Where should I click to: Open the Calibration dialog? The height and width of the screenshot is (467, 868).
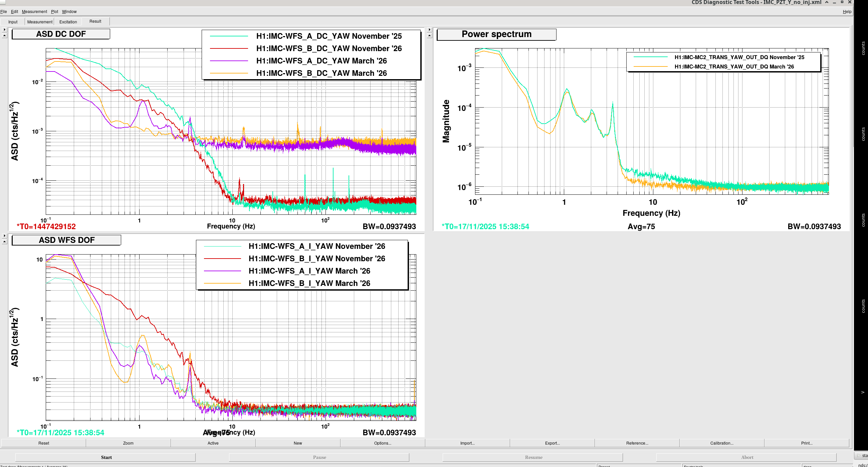[x=722, y=443]
